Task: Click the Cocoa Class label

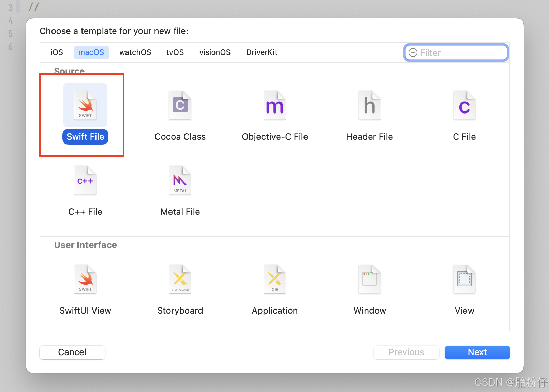Action: click(180, 137)
